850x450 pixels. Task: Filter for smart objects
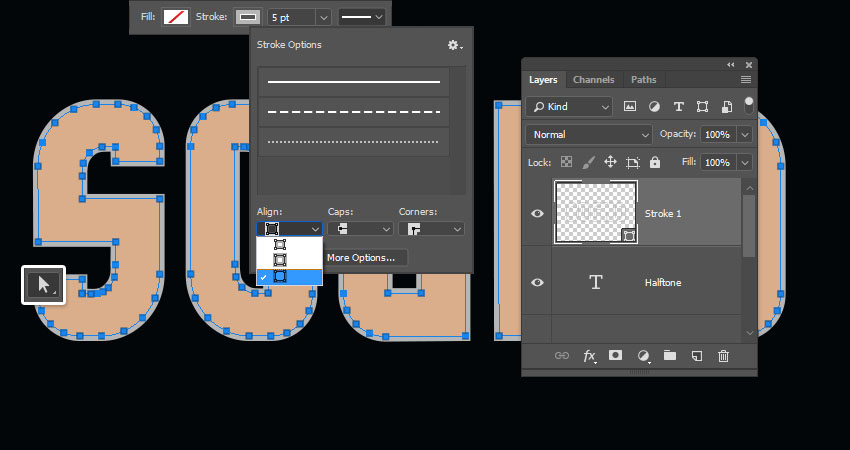[727, 107]
